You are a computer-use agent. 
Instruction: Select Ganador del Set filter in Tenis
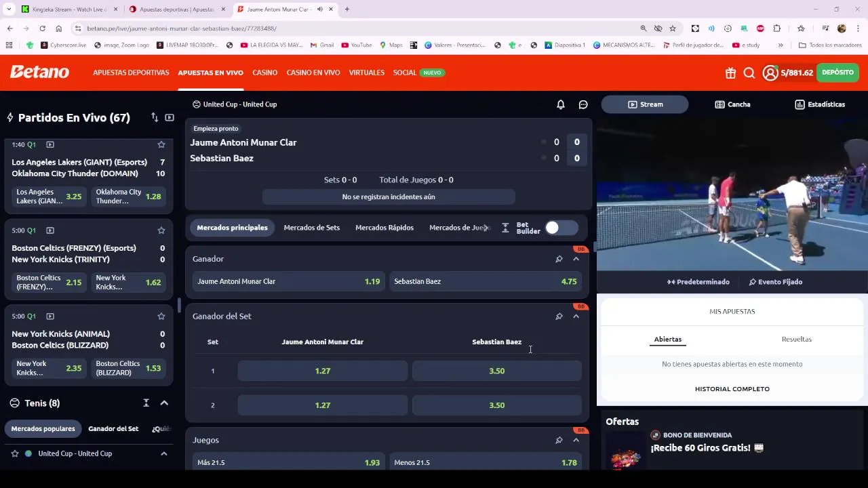point(113,429)
